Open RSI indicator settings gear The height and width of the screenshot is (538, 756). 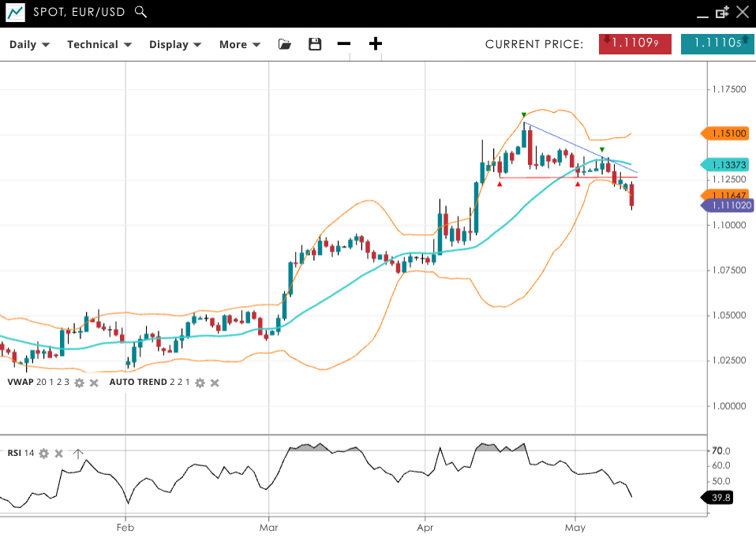pos(44,454)
